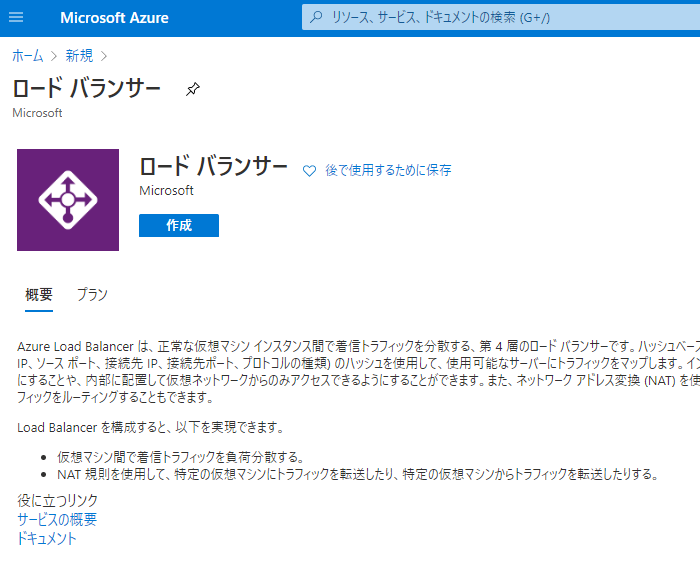Click Microsoft publisher text under page title
The height and width of the screenshot is (563, 700).
point(38,113)
